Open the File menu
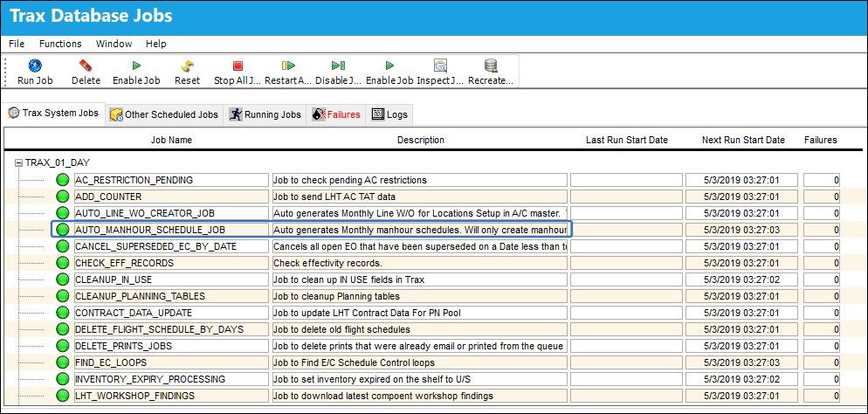 pos(17,44)
